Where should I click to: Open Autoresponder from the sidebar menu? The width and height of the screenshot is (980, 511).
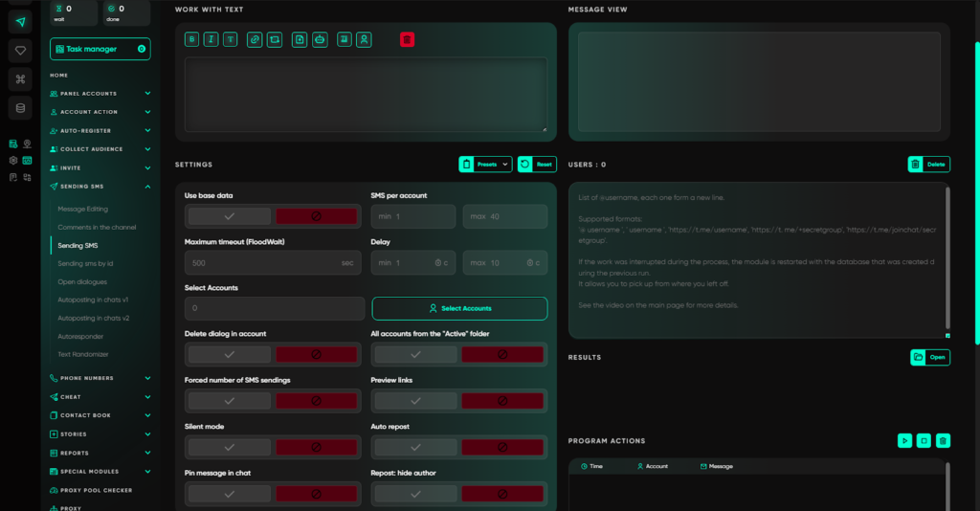80,336
